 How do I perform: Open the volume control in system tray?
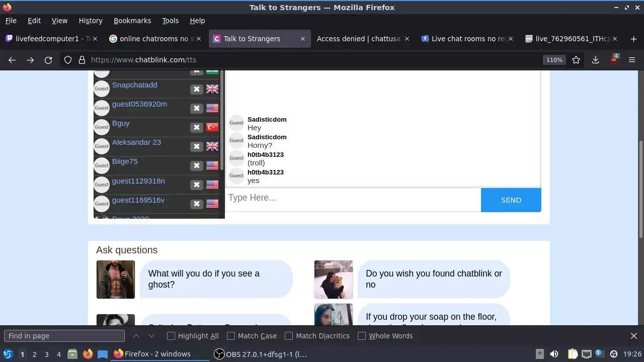[x=554, y=354]
